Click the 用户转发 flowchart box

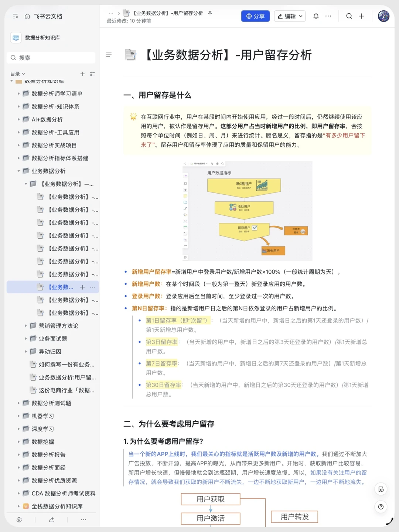coord(294,517)
